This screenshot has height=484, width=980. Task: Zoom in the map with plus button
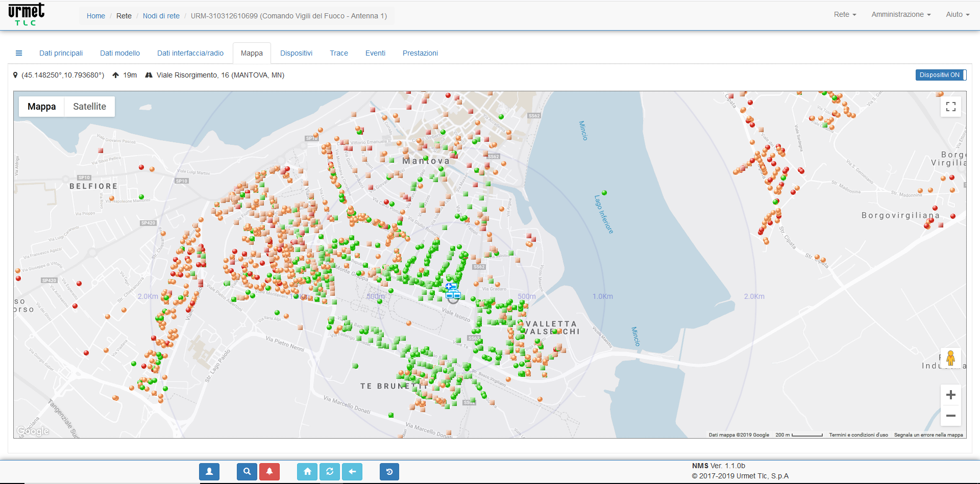pyautogui.click(x=951, y=395)
